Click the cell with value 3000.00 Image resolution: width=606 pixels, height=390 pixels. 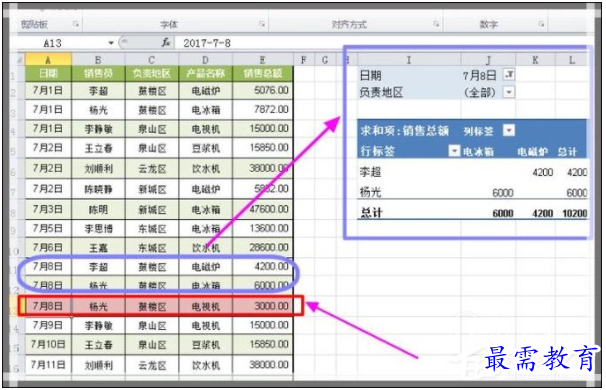[x=263, y=306]
